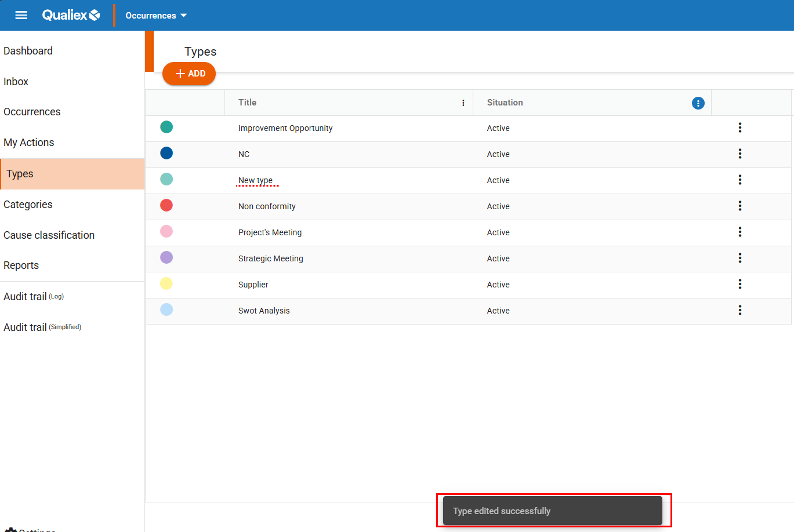Open the three-dot menu for Supplier
The image size is (794, 532).
(x=739, y=284)
